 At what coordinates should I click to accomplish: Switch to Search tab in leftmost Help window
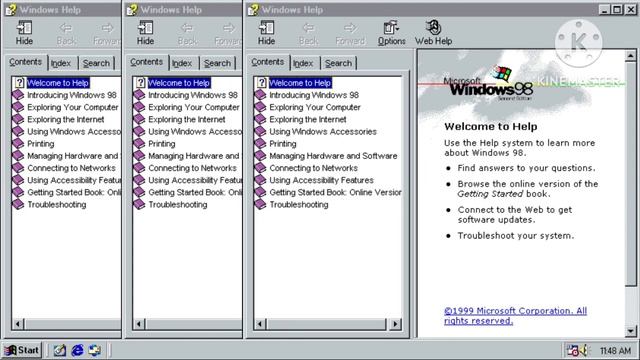coord(96,63)
